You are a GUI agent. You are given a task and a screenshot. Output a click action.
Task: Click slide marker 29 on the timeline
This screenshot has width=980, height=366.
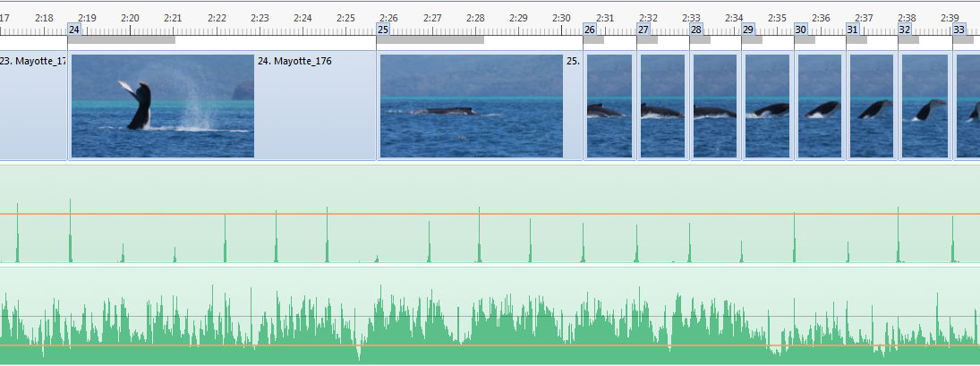pyautogui.click(x=748, y=30)
